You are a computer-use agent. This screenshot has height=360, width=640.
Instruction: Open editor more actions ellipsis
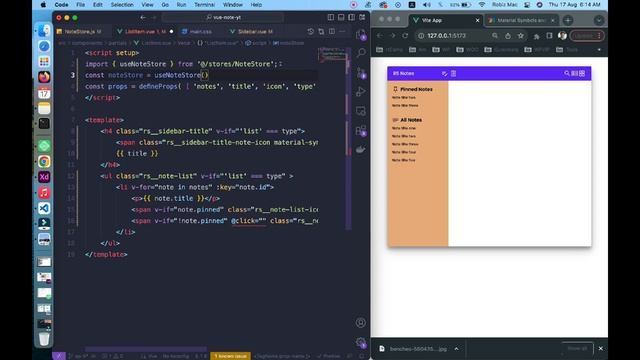click(342, 31)
